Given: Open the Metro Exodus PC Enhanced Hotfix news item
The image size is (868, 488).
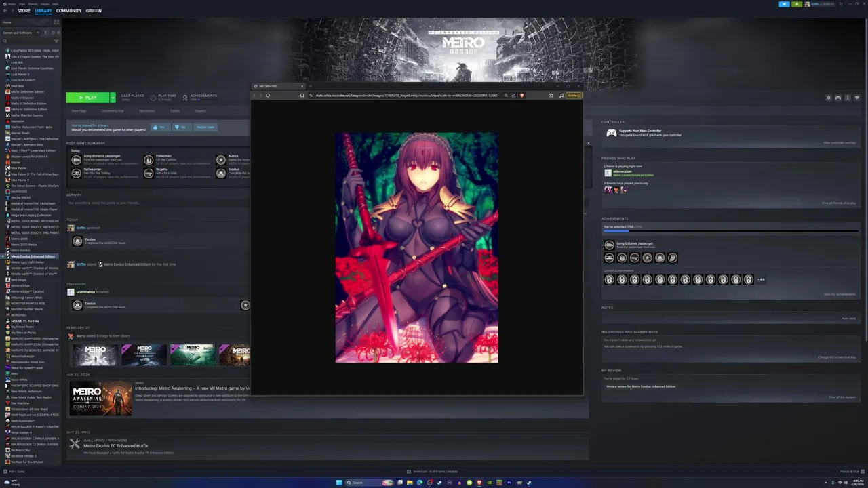Looking at the screenshot, I should [115, 445].
